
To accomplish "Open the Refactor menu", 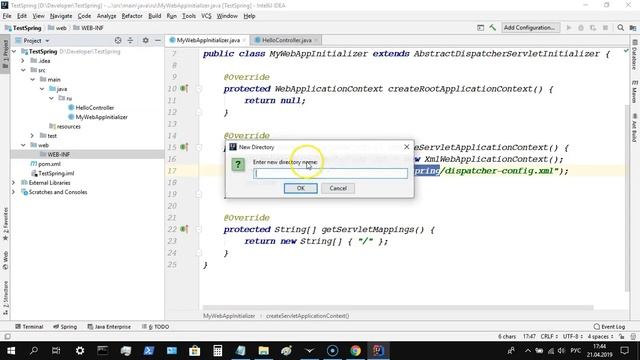I will [132, 16].
